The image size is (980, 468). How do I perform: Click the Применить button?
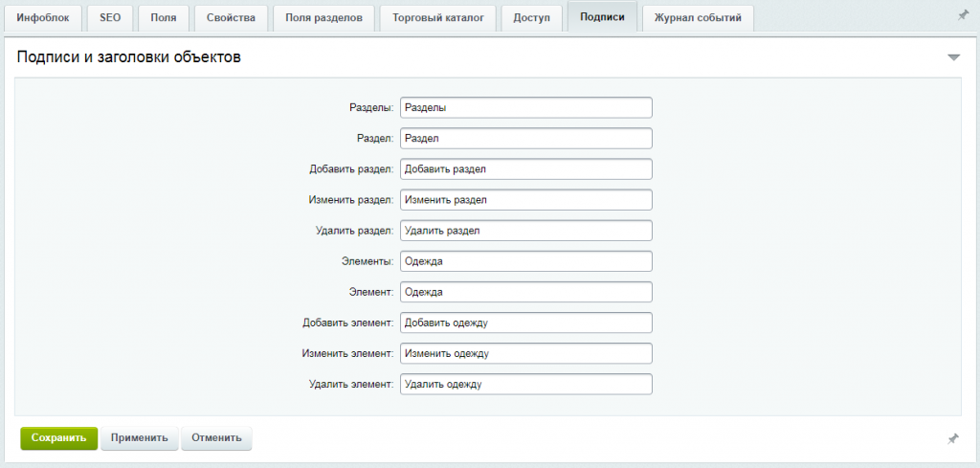(x=140, y=438)
